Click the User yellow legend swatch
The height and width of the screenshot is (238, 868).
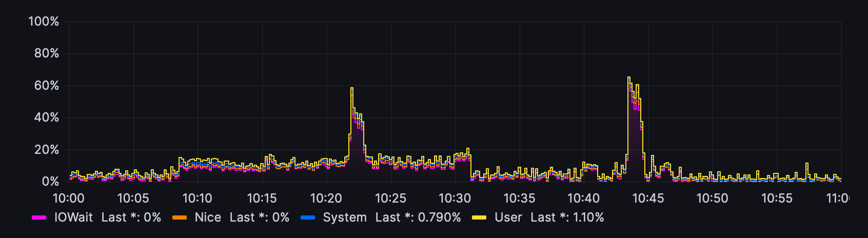479,218
